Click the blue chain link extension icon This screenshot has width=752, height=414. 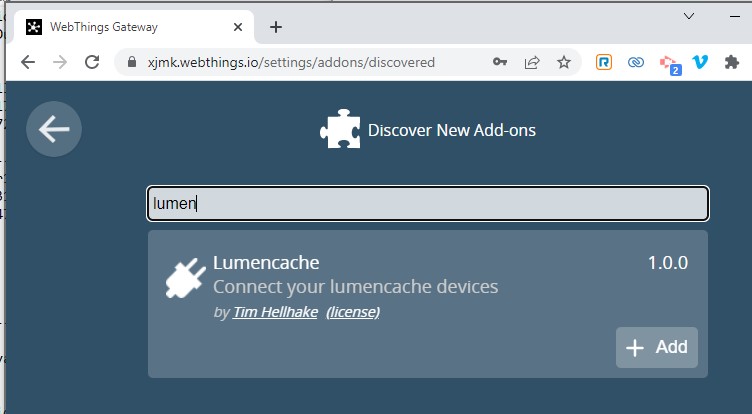636,62
